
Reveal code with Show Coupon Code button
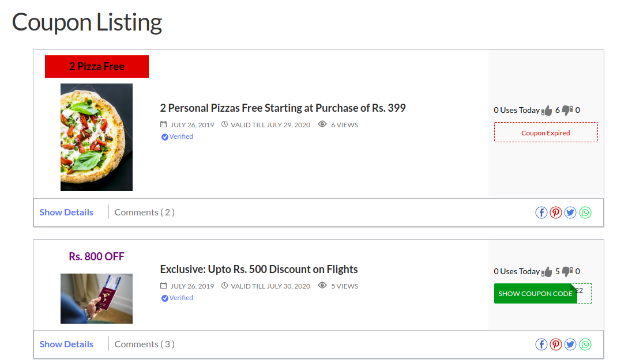(x=535, y=294)
